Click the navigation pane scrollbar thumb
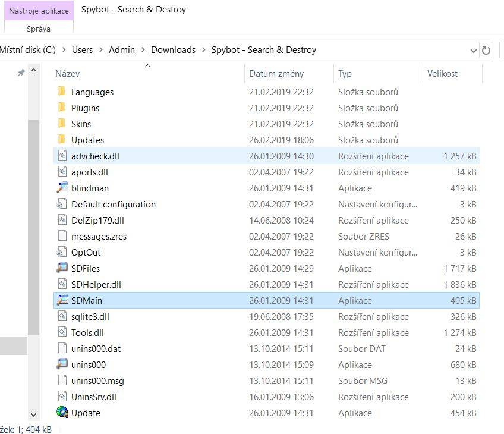The height and width of the screenshot is (434, 504). pyautogui.click(x=33, y=228)
